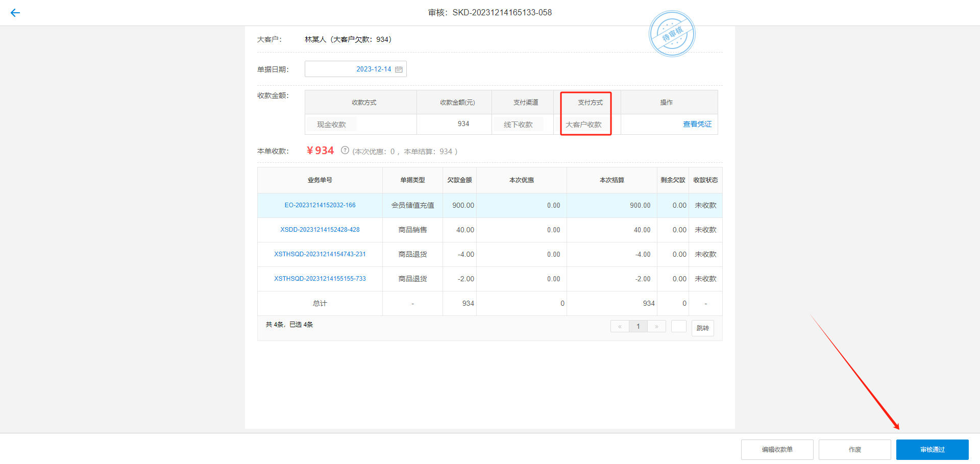Click 共 4条, 已选 4条 summary text
This screenshot has height=464, width=980.
pyautogui.click(x=289, y=325)
